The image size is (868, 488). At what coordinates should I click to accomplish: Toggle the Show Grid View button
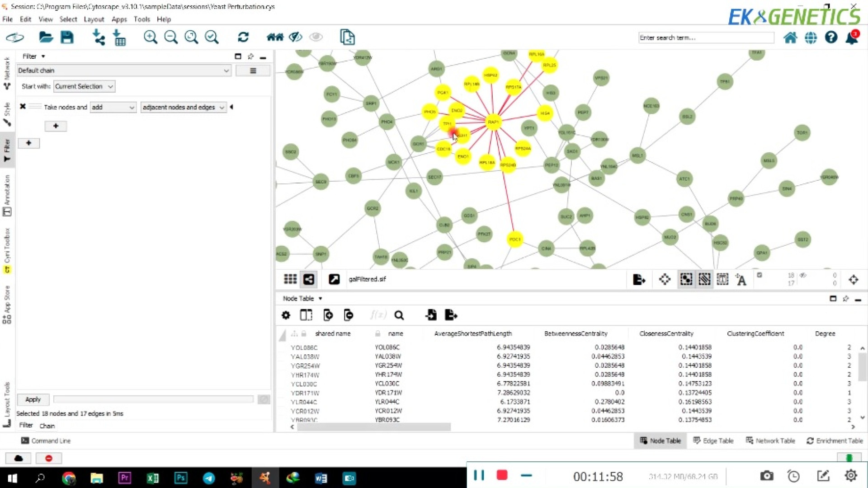click(290, 279)
